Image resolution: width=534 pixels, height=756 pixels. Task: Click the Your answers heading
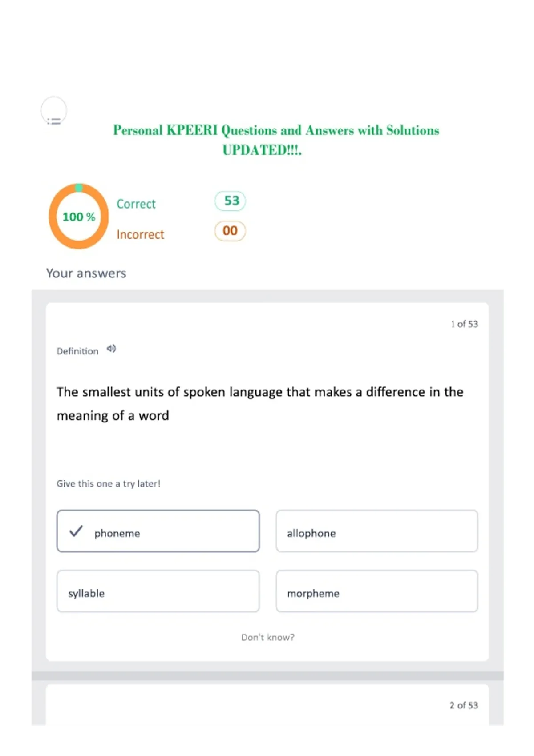tap(86, 273)
